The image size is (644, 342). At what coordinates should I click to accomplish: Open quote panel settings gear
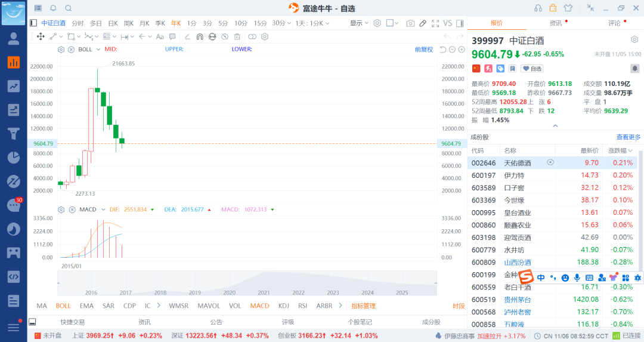click(634, 39)
